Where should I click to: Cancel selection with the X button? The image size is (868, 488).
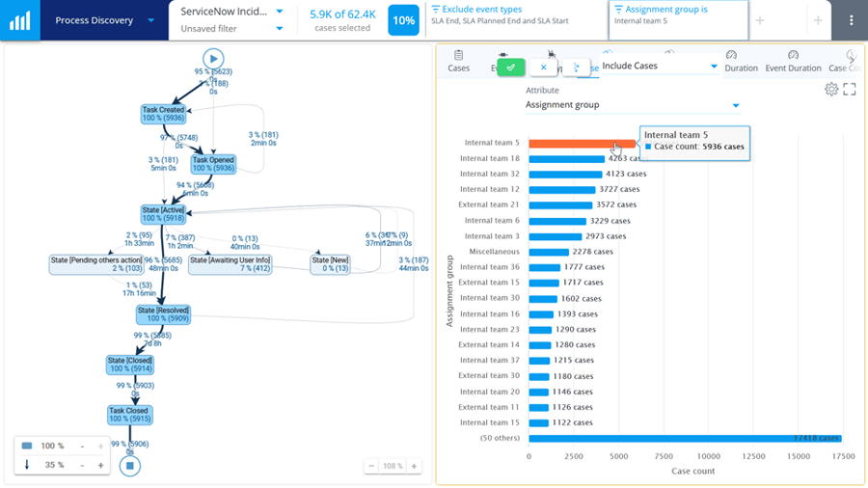tap(544, 68)
